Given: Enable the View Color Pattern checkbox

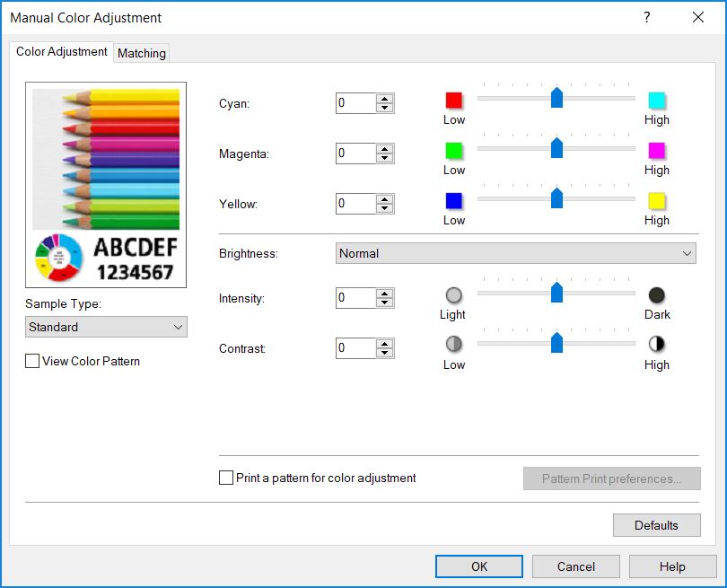Looking at the screenshot, I should [x=33, y=361].
